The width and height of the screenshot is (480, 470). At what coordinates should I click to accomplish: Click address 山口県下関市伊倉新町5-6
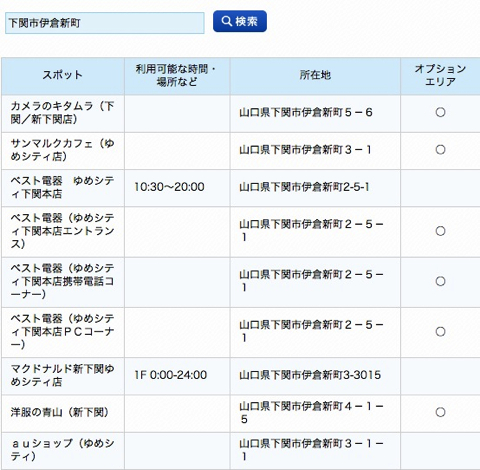click(306, 112)
